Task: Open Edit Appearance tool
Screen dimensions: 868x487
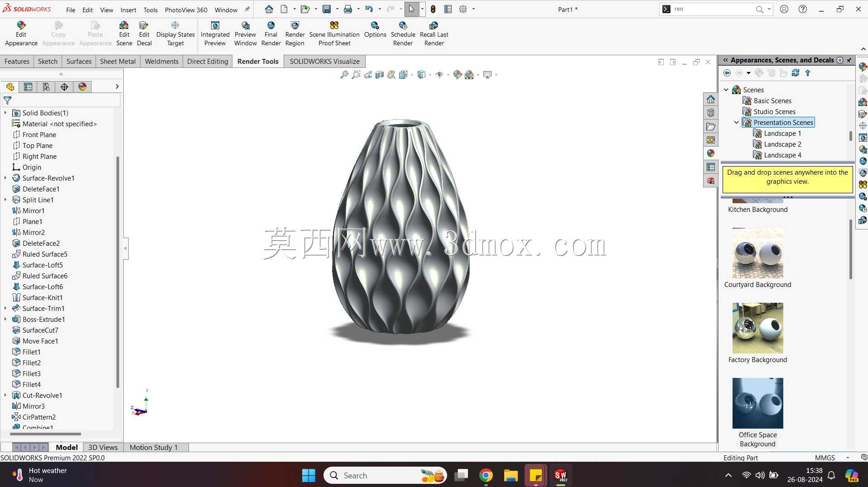Action: click(x=21, y=34)
